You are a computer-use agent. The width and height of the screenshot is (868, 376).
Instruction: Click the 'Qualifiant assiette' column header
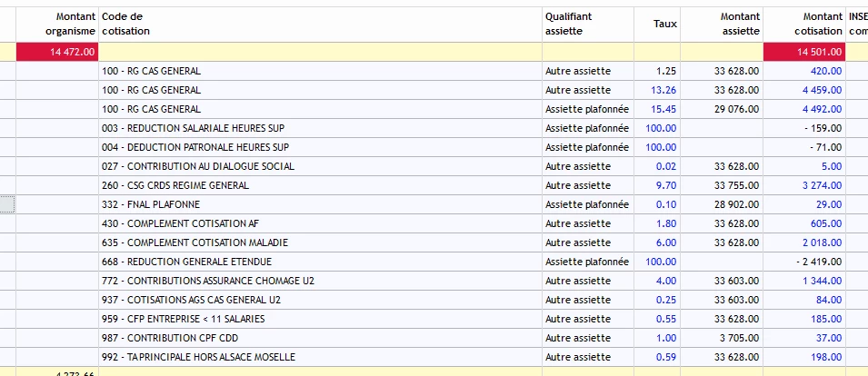570,24
